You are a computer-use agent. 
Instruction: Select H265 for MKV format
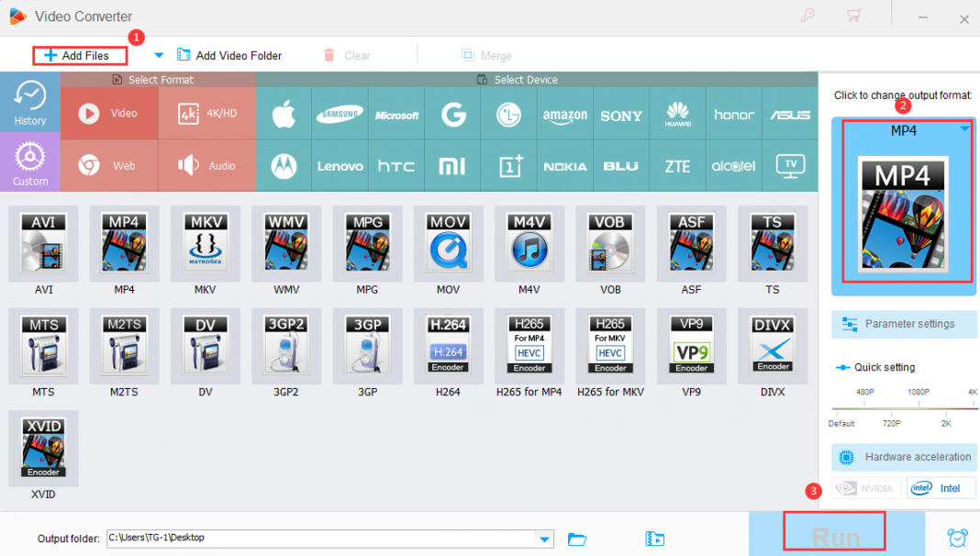pyautogui.click(x=610, y=346)
